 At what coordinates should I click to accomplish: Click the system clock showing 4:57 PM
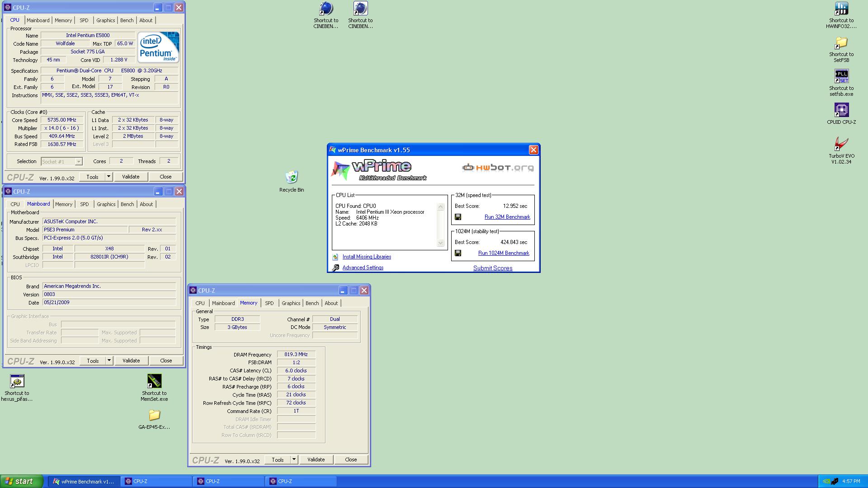tap(851, 481)
